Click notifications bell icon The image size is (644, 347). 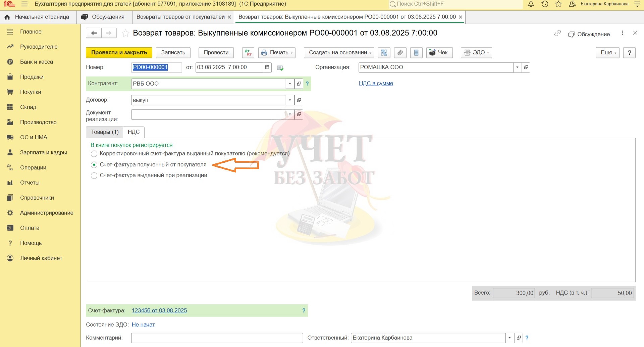(531, 4)
